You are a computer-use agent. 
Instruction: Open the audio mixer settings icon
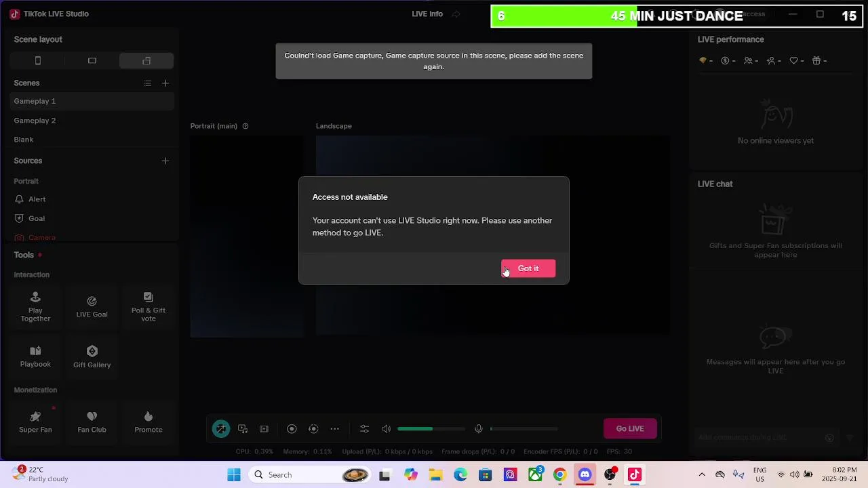click(x=364, y=429)
